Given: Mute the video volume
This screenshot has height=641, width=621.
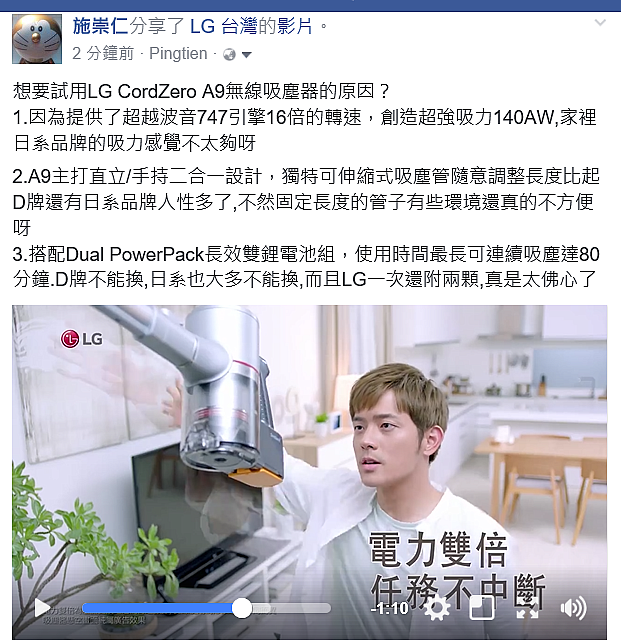Looking at the screenshot, I should pos(573,608).
